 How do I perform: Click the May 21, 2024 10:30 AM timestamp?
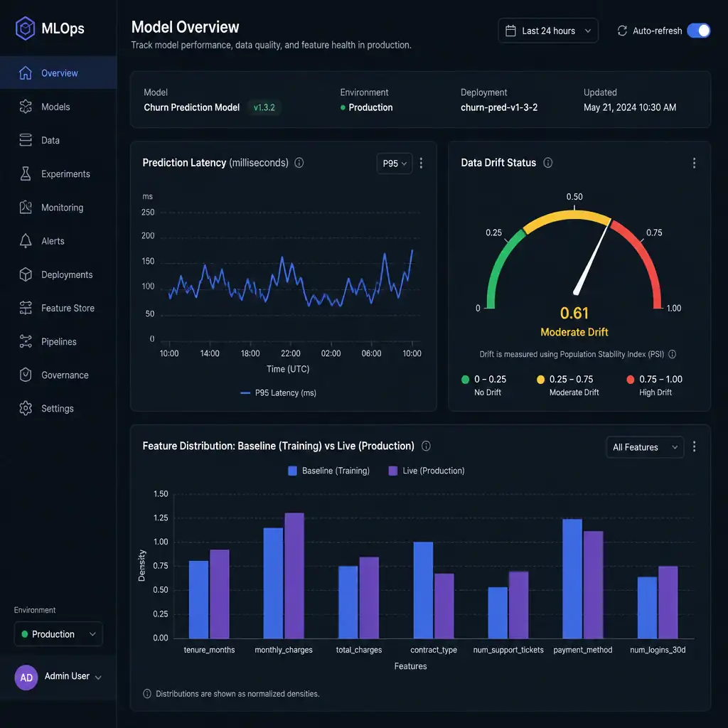point(630,107)
